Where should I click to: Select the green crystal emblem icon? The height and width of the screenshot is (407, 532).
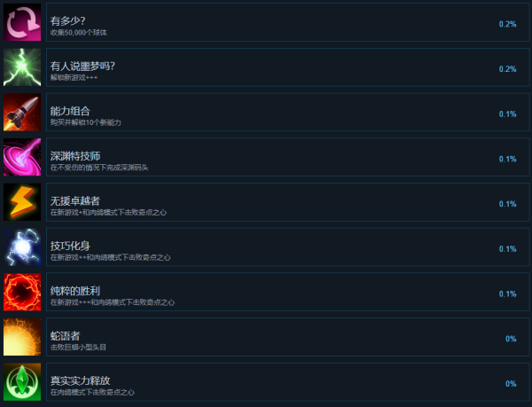[22, 382]
